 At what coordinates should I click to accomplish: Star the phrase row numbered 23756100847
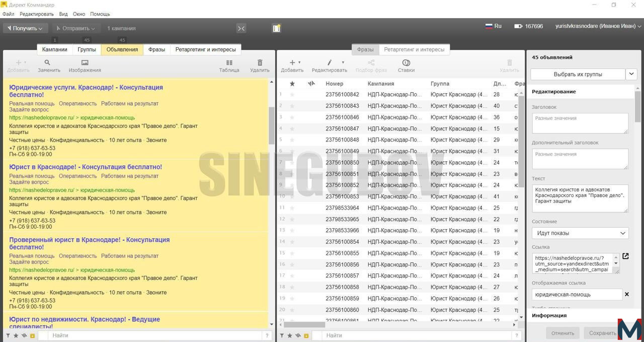pyautogui.click(x=292, y=128)
